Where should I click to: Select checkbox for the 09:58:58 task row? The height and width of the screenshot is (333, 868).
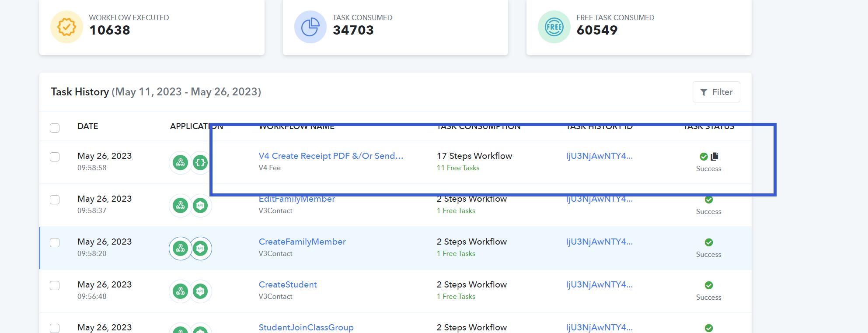(55, 157)
